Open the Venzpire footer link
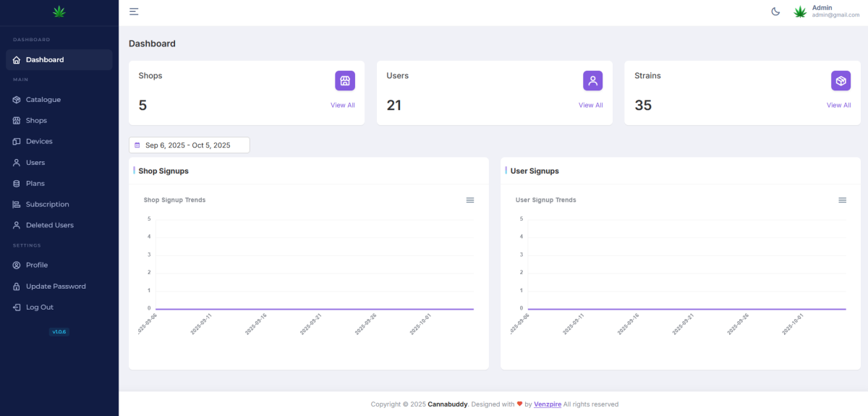The height and width of the screenshot is (416, 868). click(548, 404)
